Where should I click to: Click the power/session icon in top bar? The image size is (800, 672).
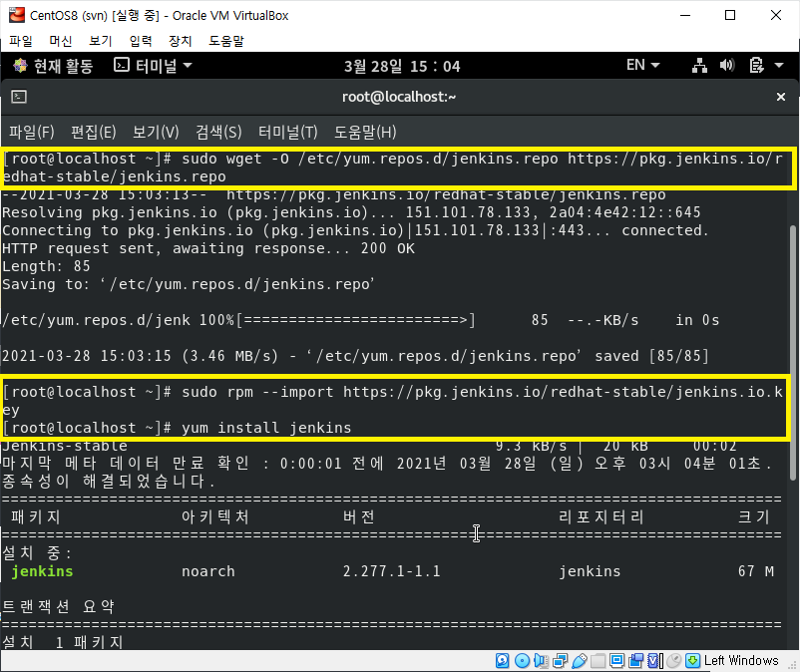756,65
